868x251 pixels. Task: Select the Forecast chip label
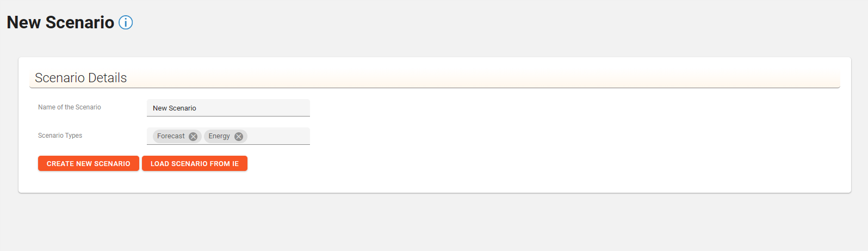pyautogui.click(x=171, y=136)
